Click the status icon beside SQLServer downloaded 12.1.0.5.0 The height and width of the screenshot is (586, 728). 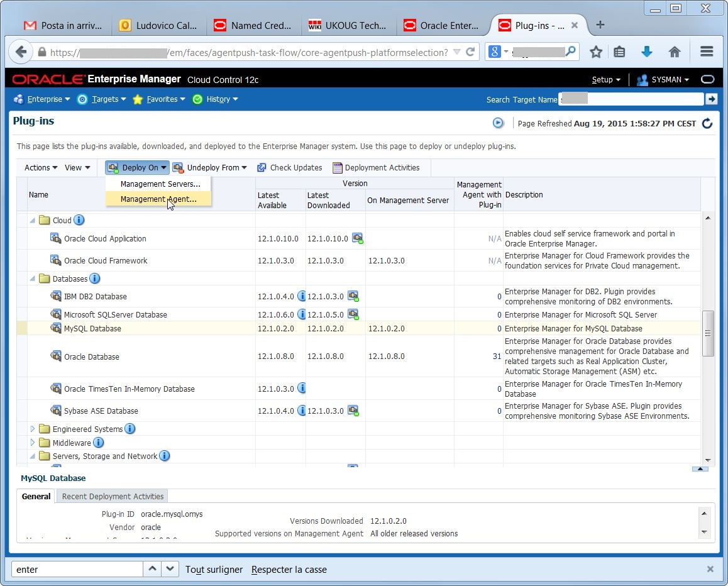coord(353,314)
